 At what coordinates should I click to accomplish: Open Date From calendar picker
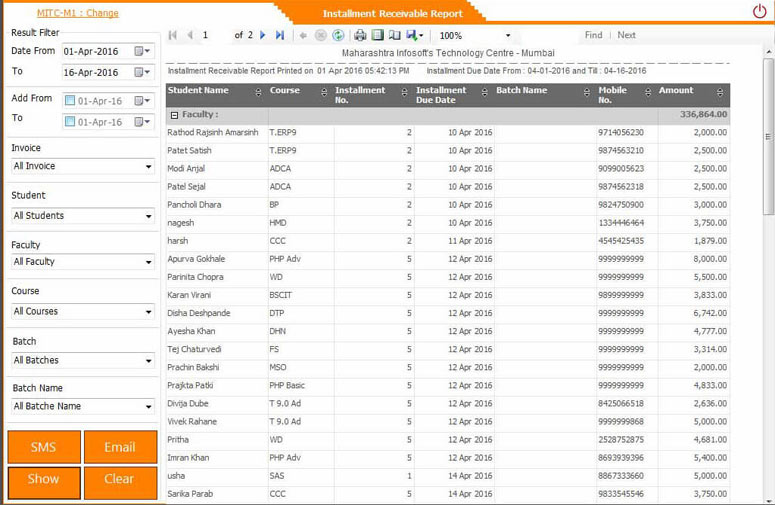[142, 51]
